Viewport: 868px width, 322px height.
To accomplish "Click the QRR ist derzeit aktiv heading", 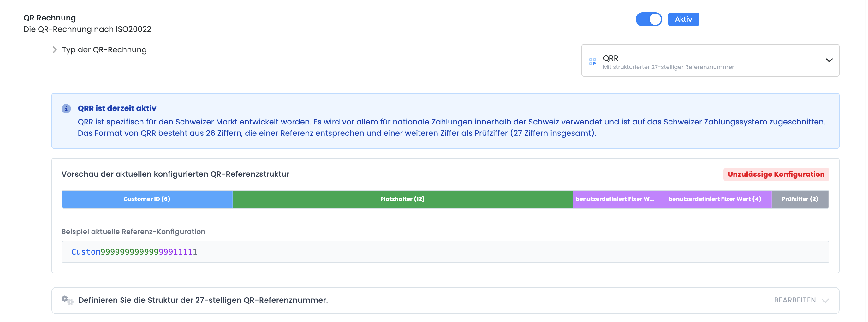I will (117, 108).
